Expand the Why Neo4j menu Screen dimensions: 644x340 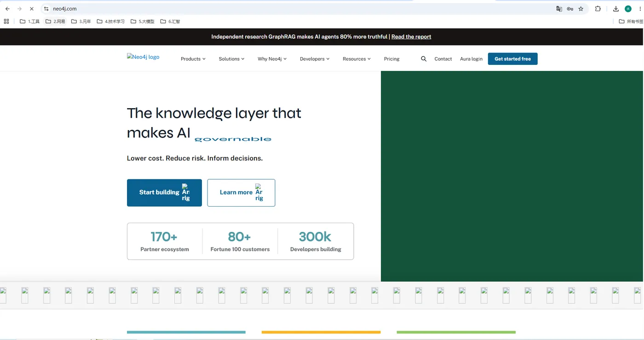(272, 59)
